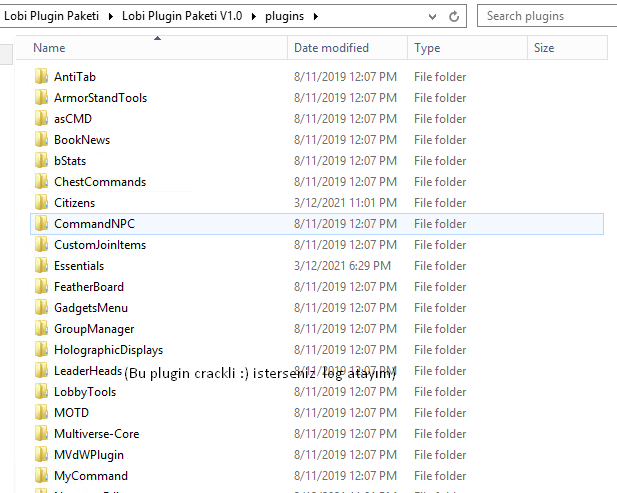The height and width of the screenshot is (493, 617).
Task: Sort by the Type column header
Action: point(467,48)
